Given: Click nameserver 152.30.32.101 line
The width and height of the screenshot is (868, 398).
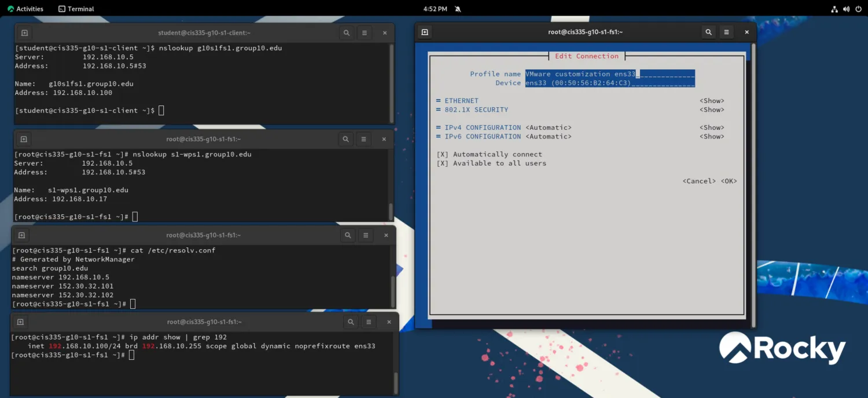Looking at the screenshot, I should tap(62, 286).
